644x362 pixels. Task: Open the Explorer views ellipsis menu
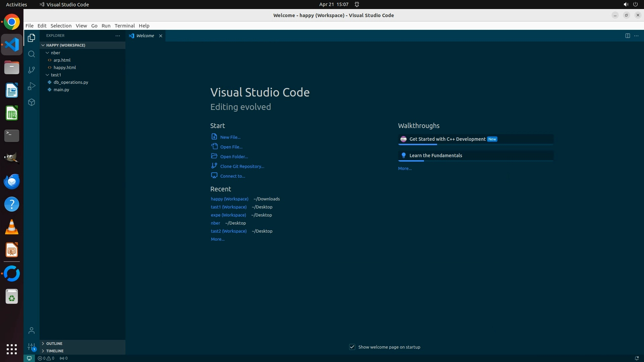(x=118, y=36)
